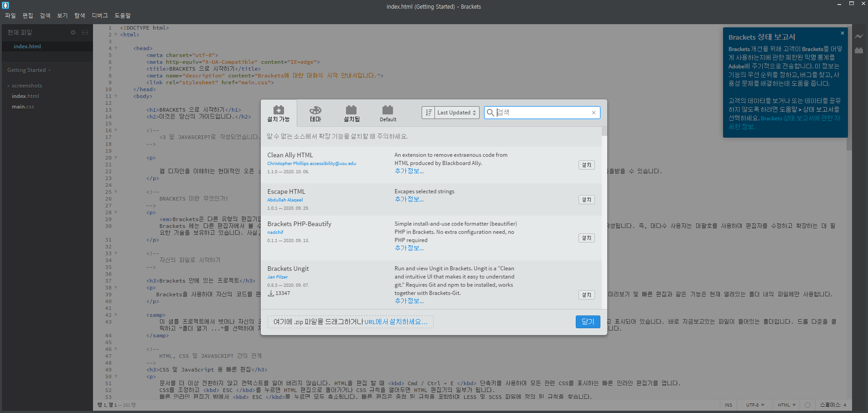Close the Brackets health report popup
This screenshot has height=413, width=868.
click(842, 33)
